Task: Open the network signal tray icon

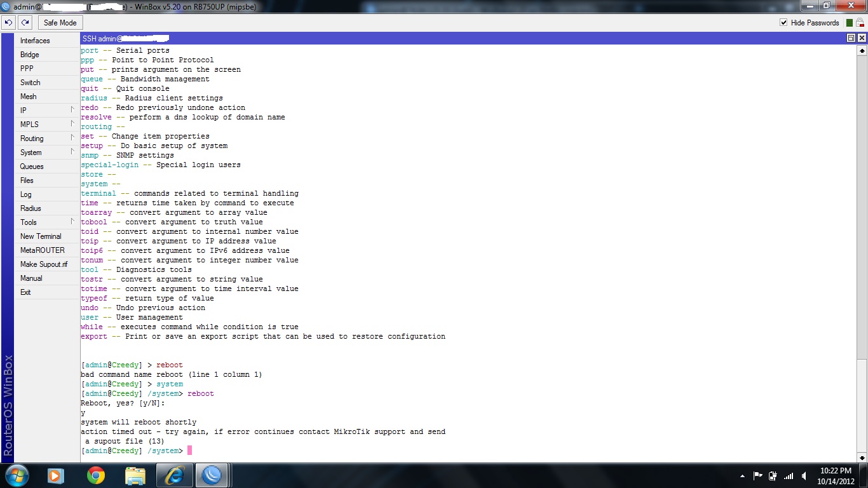Action: click(x=789, y=476)
